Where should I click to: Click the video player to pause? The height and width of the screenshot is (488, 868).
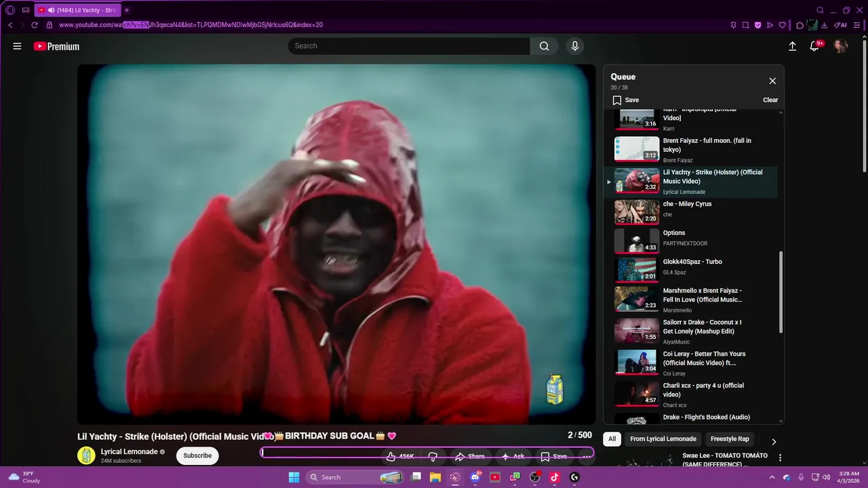click(x=336, y=244)
